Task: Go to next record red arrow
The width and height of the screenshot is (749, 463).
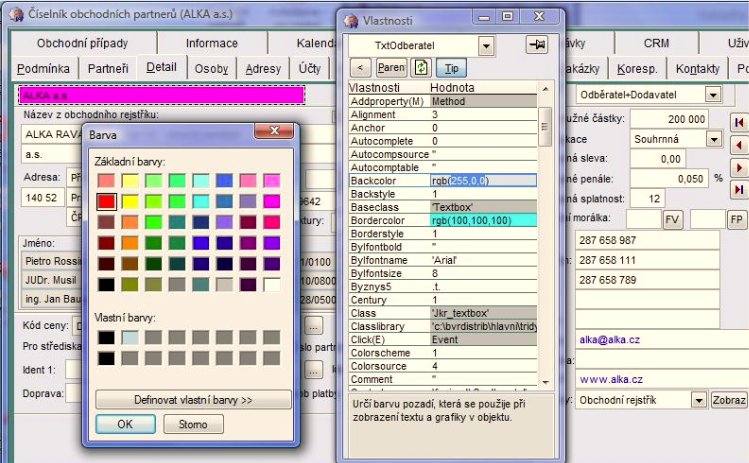Action: (739, 168)
